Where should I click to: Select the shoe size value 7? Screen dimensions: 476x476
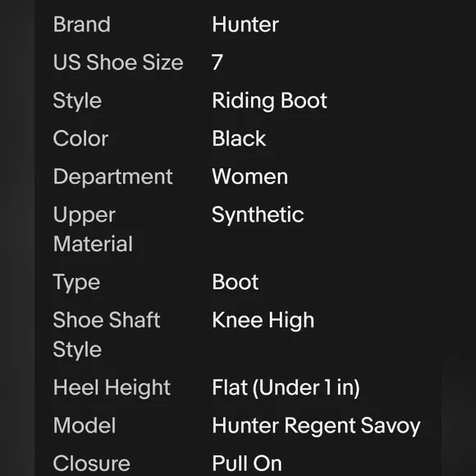tap(217, 62)
